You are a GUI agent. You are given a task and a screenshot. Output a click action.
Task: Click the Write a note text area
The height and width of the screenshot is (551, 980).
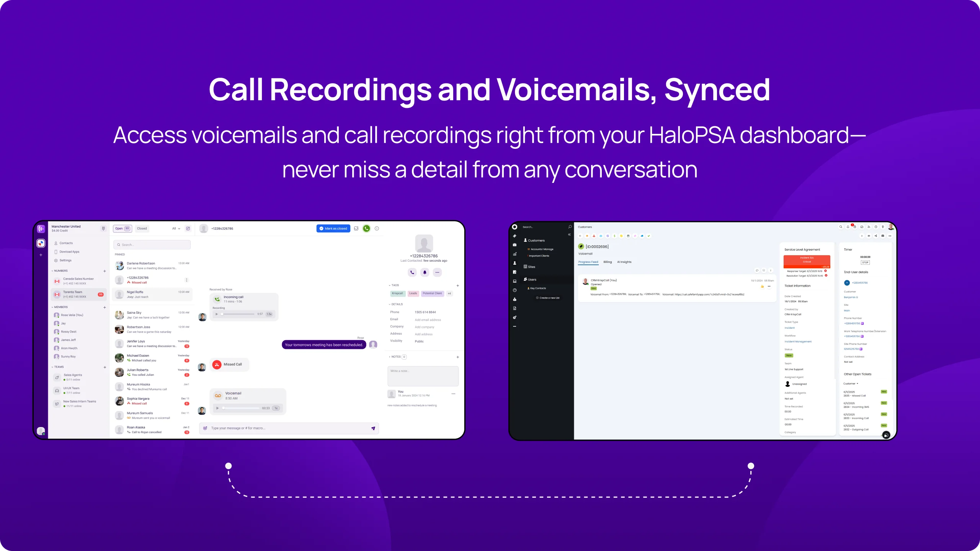click(423, 376)
